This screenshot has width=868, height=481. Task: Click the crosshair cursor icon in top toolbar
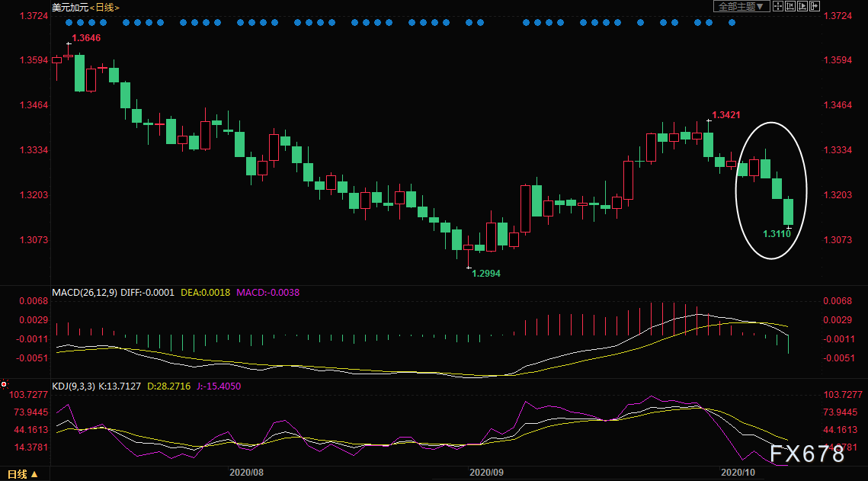coord(778,6)
